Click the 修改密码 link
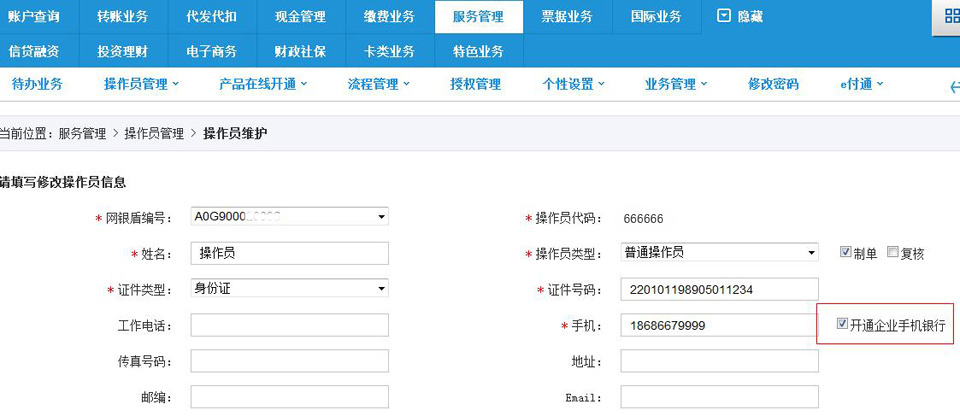960x416 pixels. coord(773,84)
